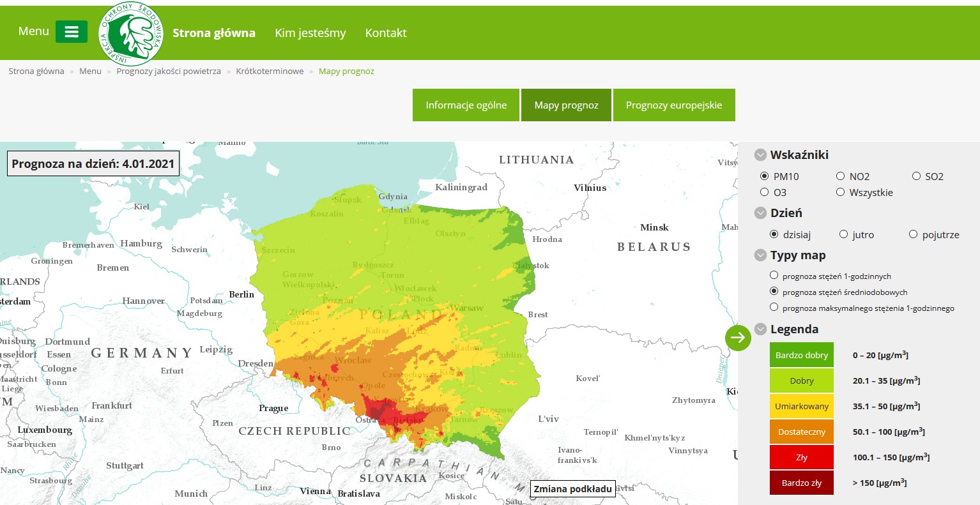The image size is (980, 505).
Task: Click the Mapy prognoz breadcrumb item
Action: click(x=346, y=71)
